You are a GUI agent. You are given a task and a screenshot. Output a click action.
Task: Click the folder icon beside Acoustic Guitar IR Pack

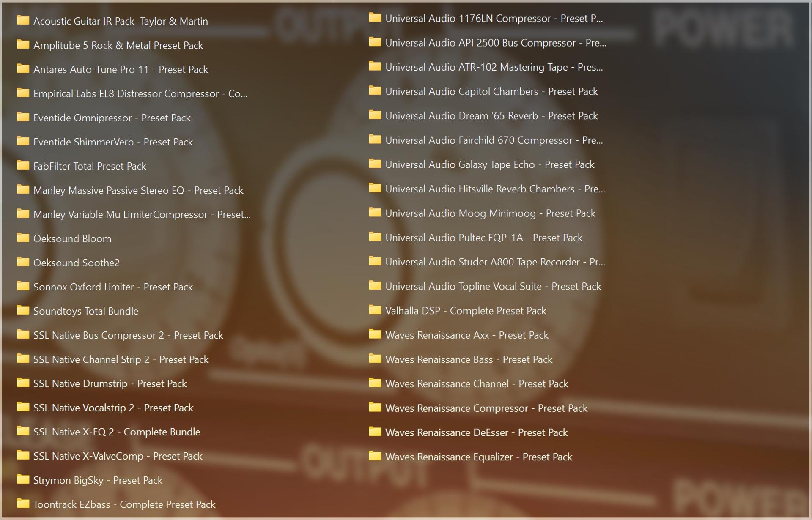point(23,20)
